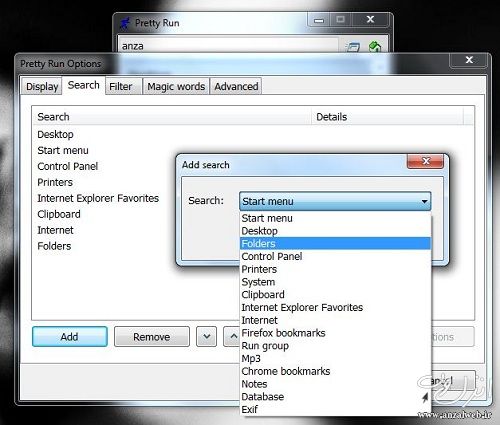Click the move up arrow button
The image size is (500, 425).
(232, 336)
